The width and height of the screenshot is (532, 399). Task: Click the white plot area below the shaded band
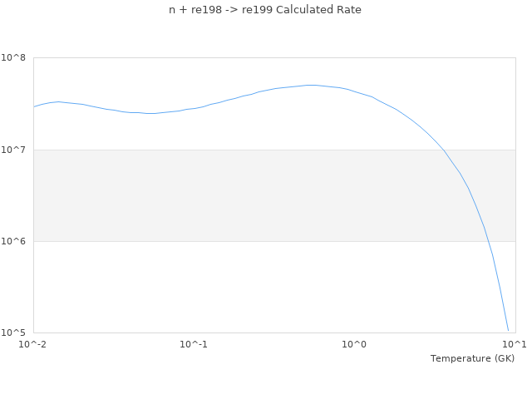point(249,287)
